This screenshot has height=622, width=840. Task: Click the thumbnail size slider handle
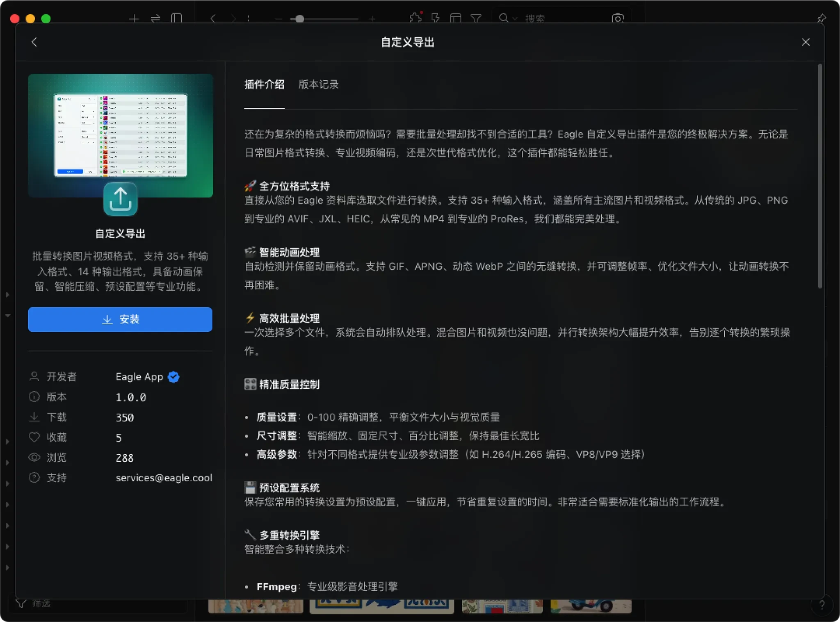click(300, 19)
